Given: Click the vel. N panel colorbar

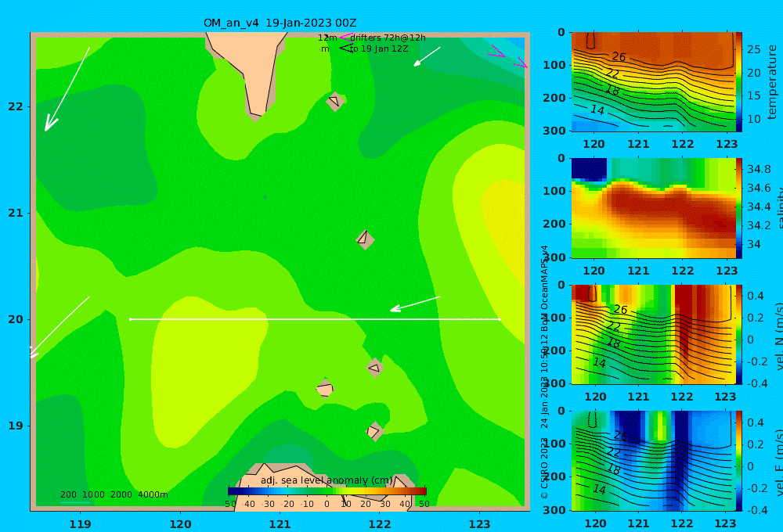Looking at the screenshot, I should (x=739, y=334).
